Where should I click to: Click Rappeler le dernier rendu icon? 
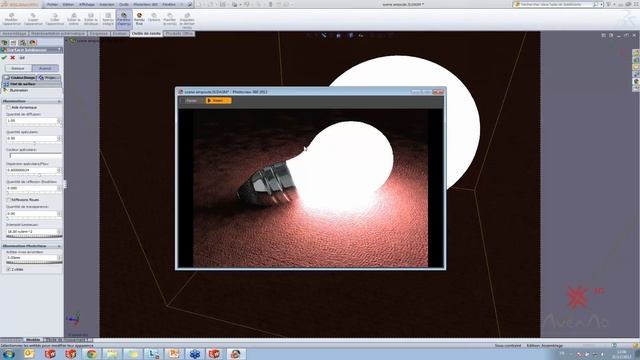pos(187,20)
